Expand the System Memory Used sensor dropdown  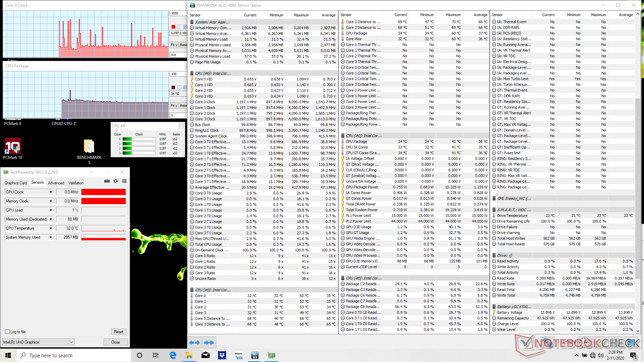click(51, 237)
